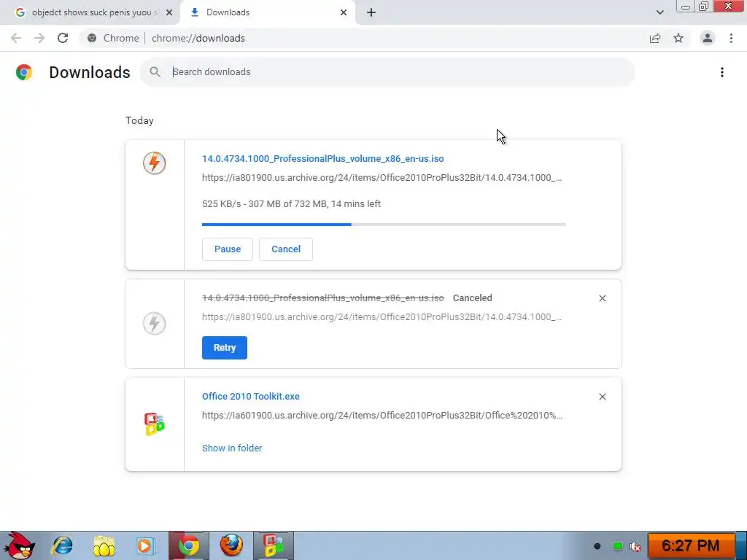Click the chrome://downloads address bar
The height and width of the screenshot is (560, 747).
click(x=362, y=38)
